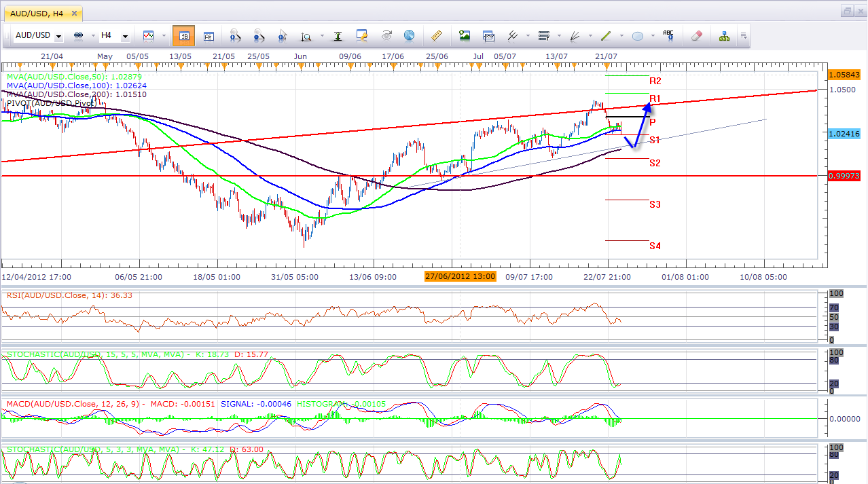Image resolution: width=868 pixels, height=484 pixels.
Task: Click the S2 pivot level label
Action: click(x=655, y=163)
